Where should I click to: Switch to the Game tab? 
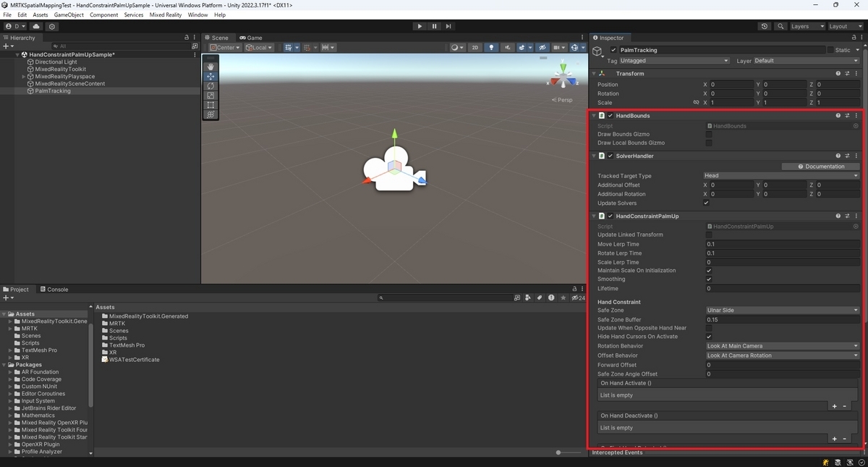click(251, 38)
